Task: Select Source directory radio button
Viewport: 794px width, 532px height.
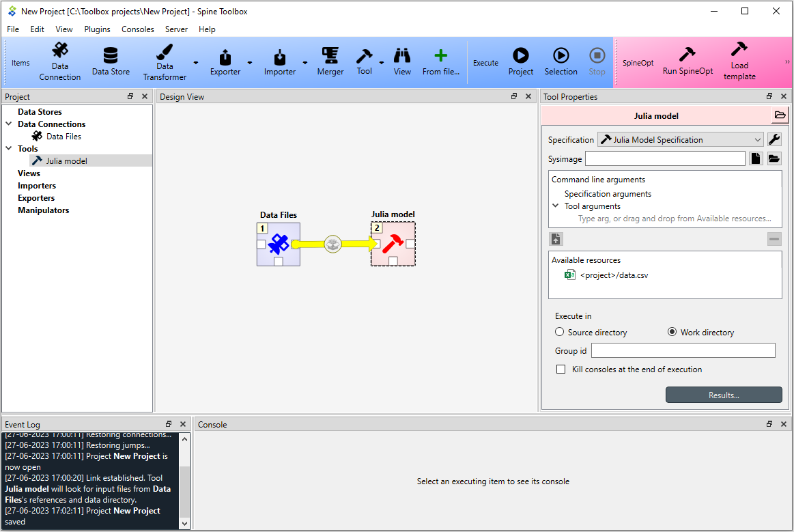Action: point(560,332)
